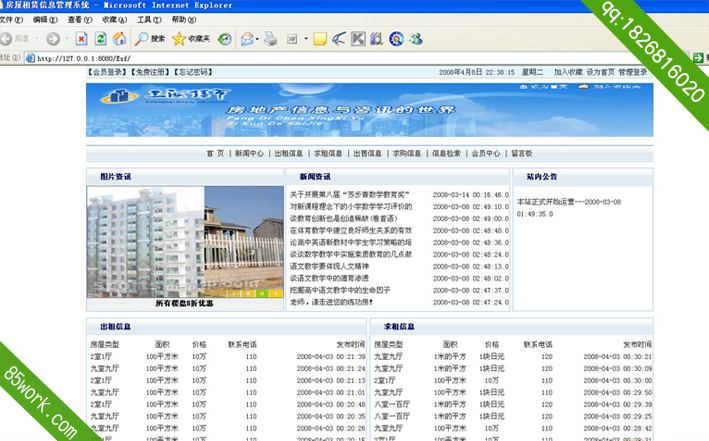
Task: Expand the Mail icon dropdown arrow
Action: [256, 39]
